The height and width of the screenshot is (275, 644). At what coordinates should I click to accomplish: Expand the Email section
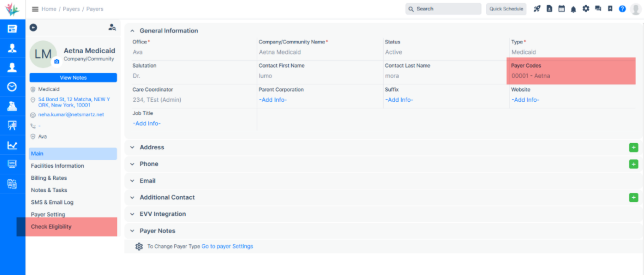(x=132, y=181)
